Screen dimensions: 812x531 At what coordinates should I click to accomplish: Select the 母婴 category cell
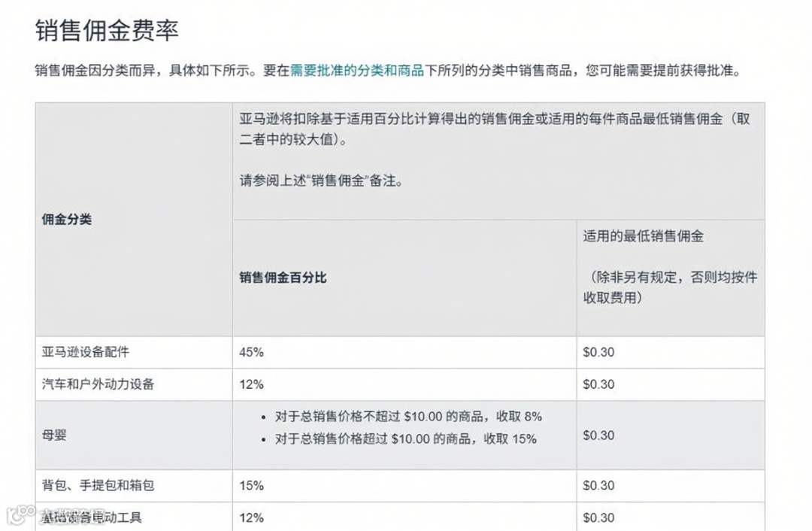pyautogui.click(x=53, y=435)
